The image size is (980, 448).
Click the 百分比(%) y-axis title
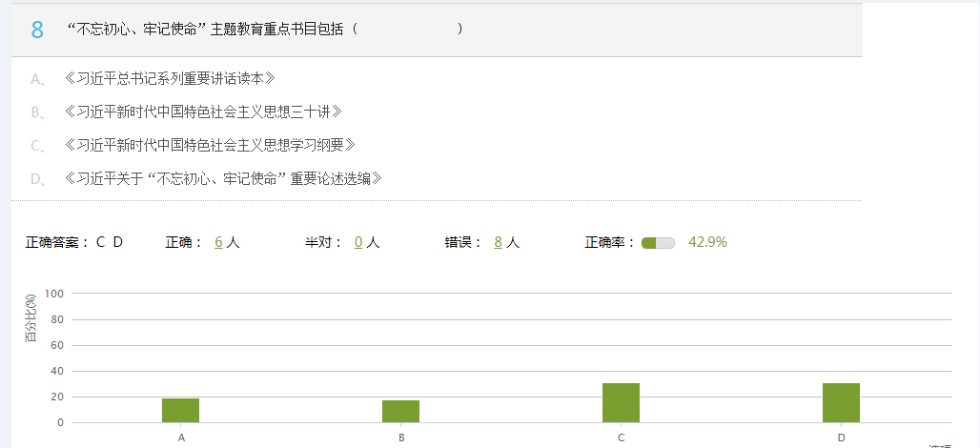[x=31, y=319]
